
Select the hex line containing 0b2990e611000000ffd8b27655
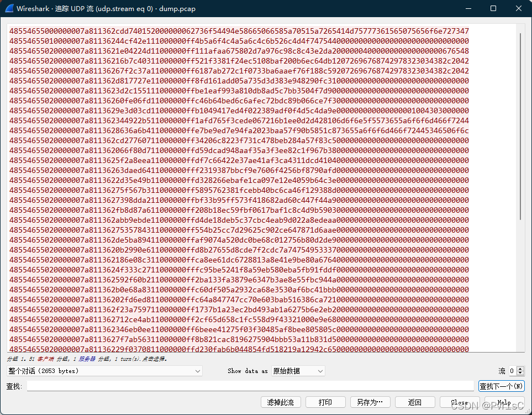tap(239, 250)
